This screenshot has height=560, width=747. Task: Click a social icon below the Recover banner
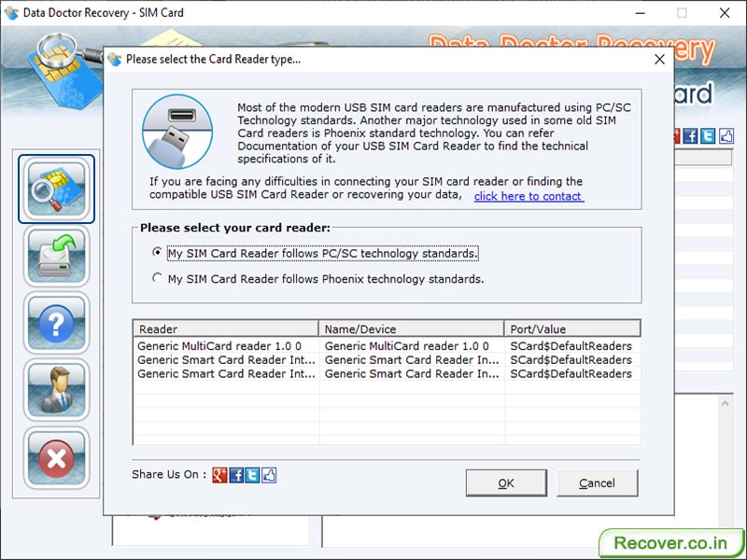691,136
